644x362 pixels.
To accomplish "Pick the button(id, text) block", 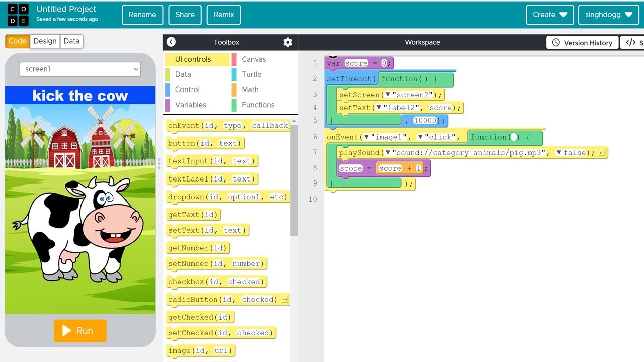I will pos(205,143).
